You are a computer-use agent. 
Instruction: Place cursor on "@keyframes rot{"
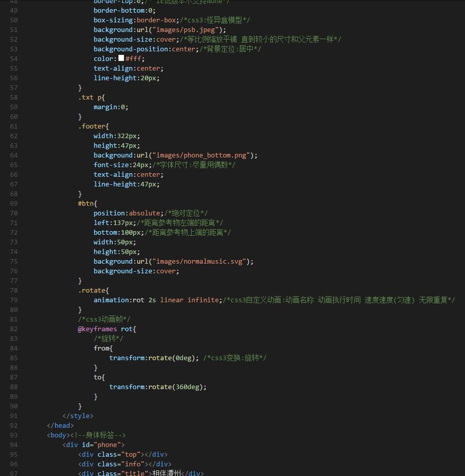[x=107, y=329]
